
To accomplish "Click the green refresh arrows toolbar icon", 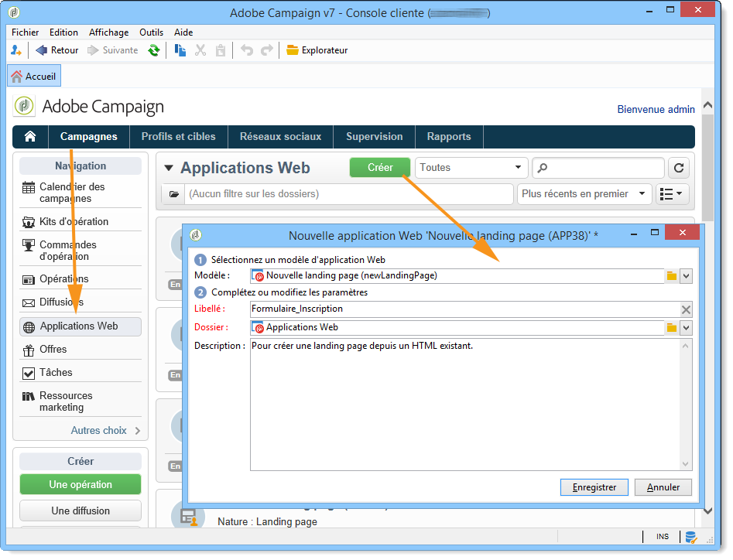I will [154, 50].
